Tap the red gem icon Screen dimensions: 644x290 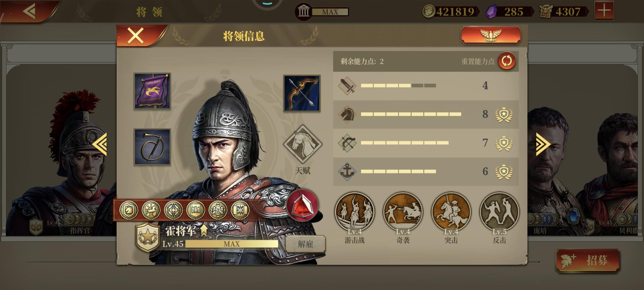302,205
